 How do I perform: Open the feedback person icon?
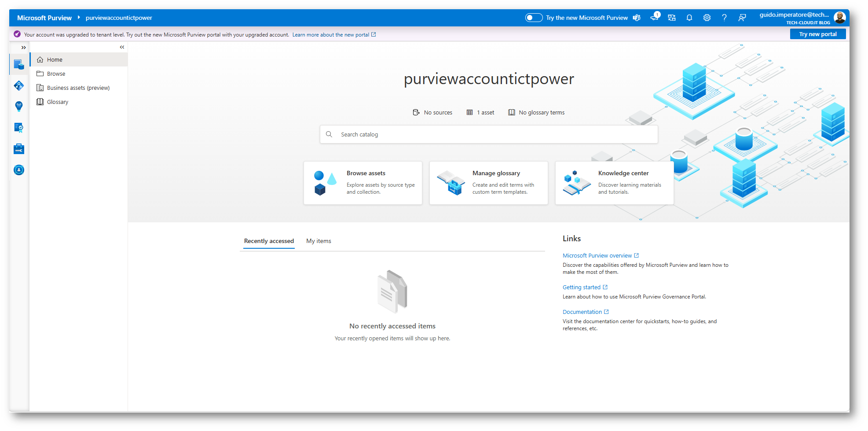742,18
